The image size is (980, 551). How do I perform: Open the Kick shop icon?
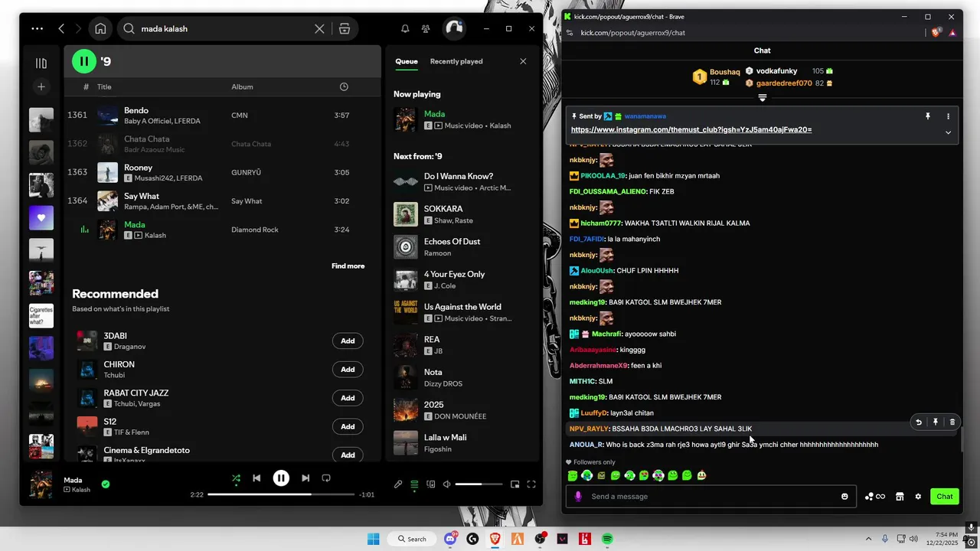tap(900, 497)
